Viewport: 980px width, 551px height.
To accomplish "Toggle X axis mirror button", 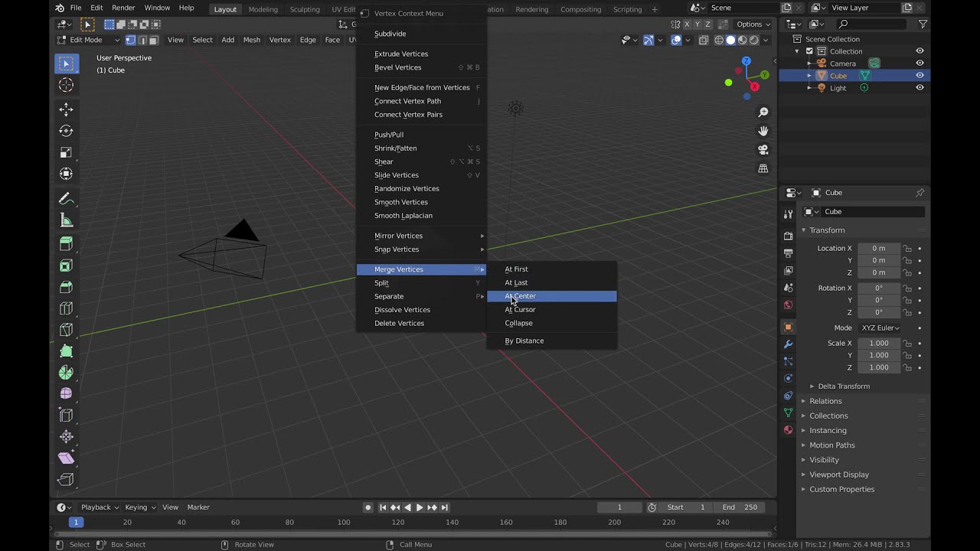I will pos(685,24).
